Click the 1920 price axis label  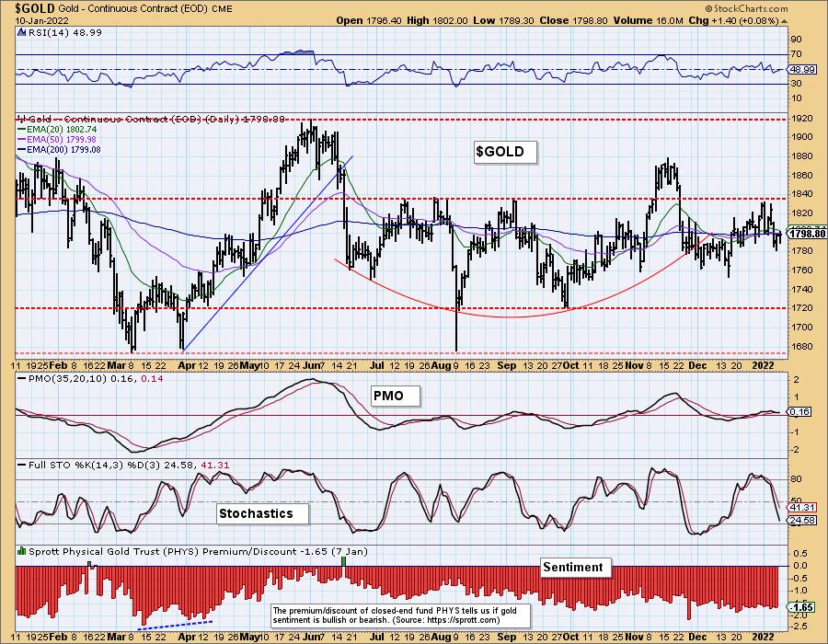pos(800,119)
